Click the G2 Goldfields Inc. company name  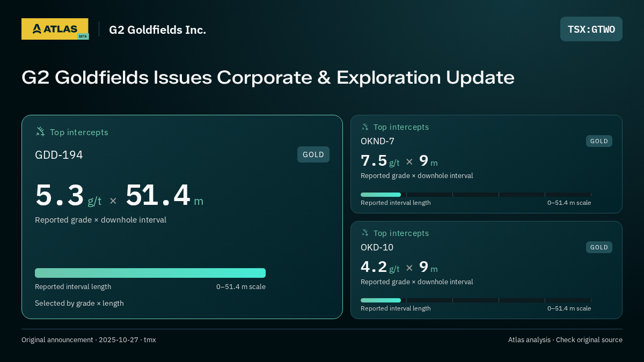pos(157,30)
